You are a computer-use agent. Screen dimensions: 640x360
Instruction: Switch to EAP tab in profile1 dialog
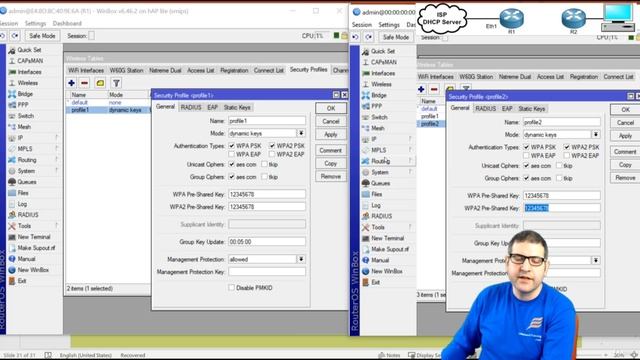(x=212, y=107)
